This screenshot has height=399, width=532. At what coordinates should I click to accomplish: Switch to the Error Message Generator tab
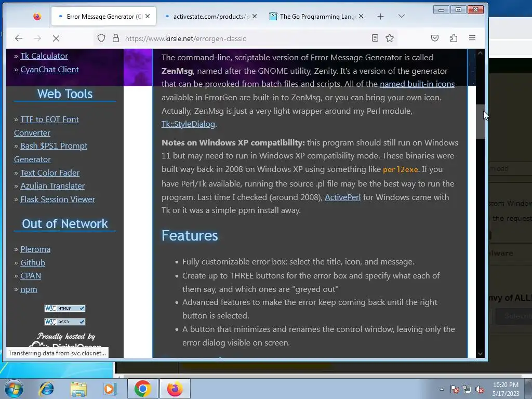[103, 16]
